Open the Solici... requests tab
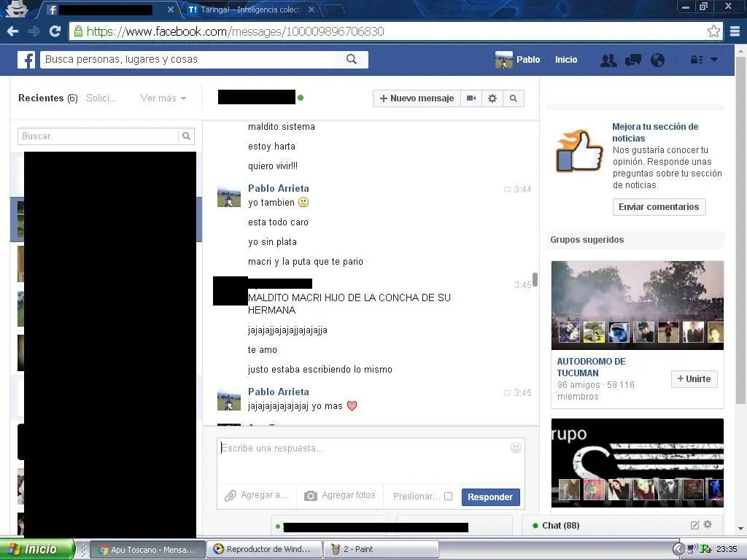747x560 pixels. pos(101,98)
